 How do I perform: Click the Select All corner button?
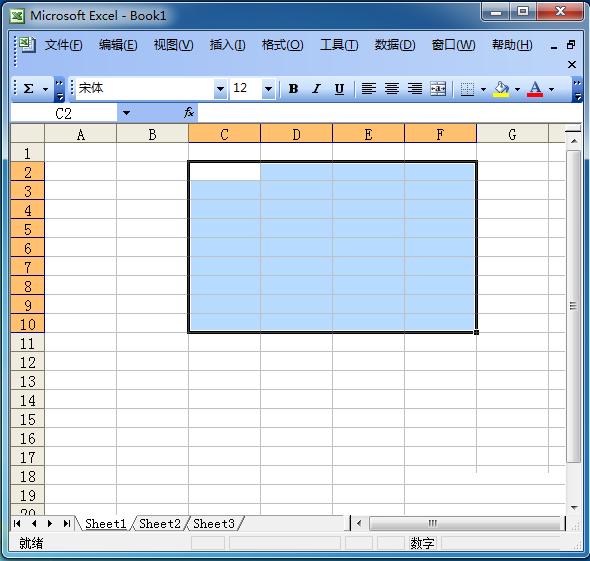coord(27,134)
